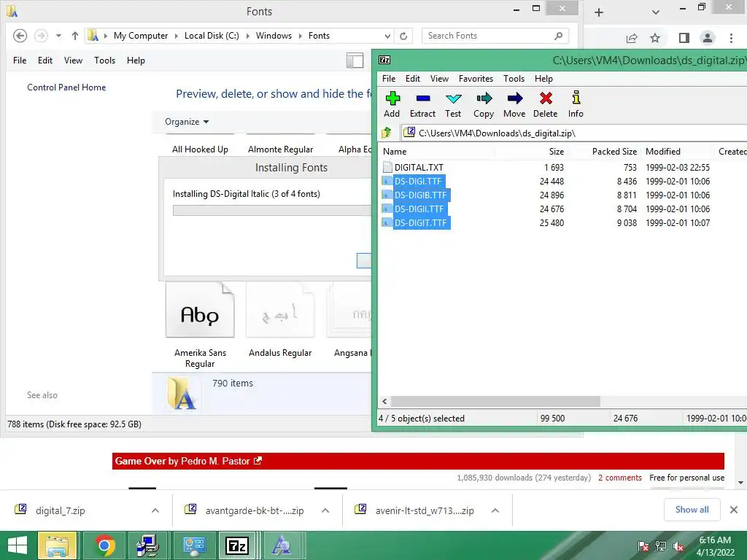Screen dimensions: 747x560
Task: Open the Tools menu in 7-Zip
Action: coord(514,79)
